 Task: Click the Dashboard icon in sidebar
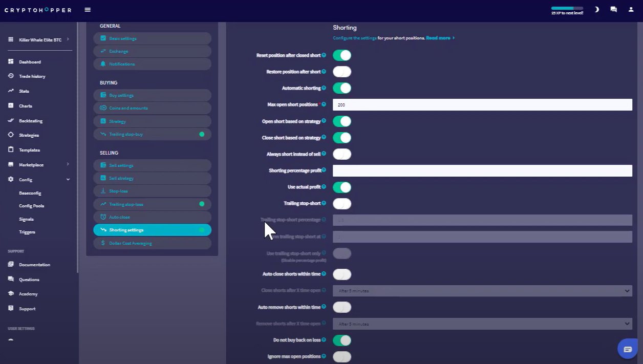11,62
